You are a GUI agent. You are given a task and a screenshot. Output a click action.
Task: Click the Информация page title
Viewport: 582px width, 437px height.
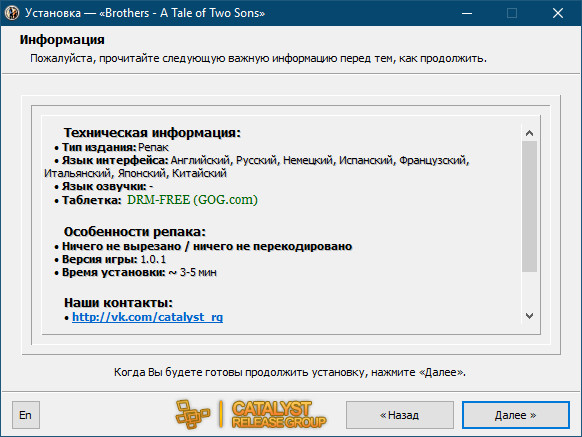click(x=62, y=39)
